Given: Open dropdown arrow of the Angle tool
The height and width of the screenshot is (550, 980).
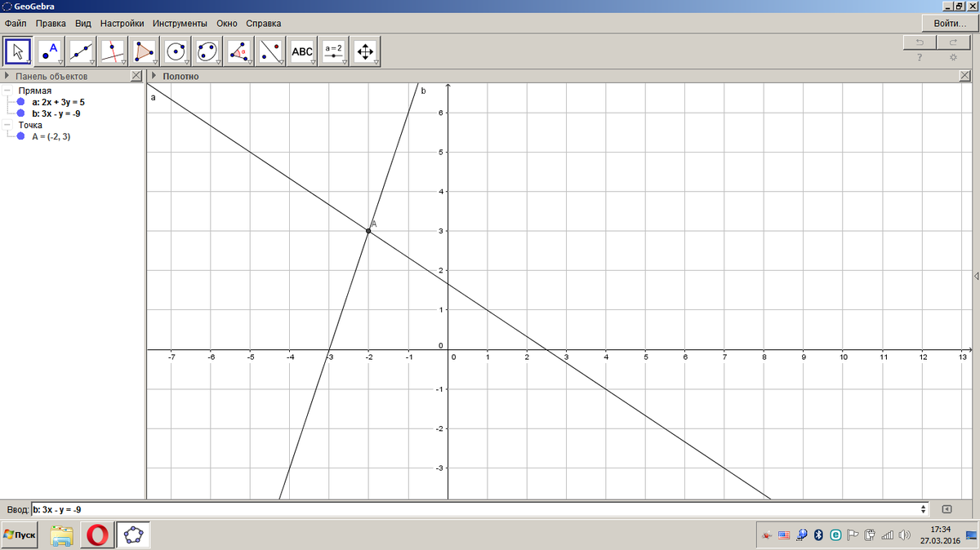Looking at the screenshot, I should pyautogui.click(x=250, y=62).
